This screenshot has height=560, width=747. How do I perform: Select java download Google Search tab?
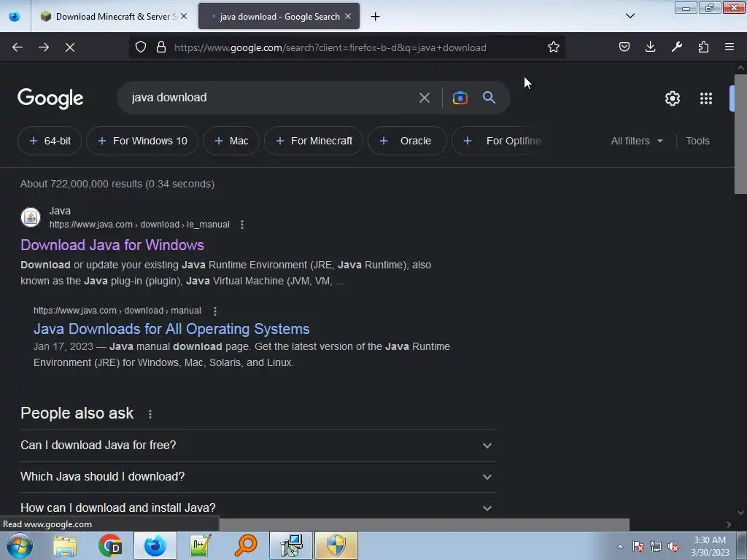pos(279,17)
